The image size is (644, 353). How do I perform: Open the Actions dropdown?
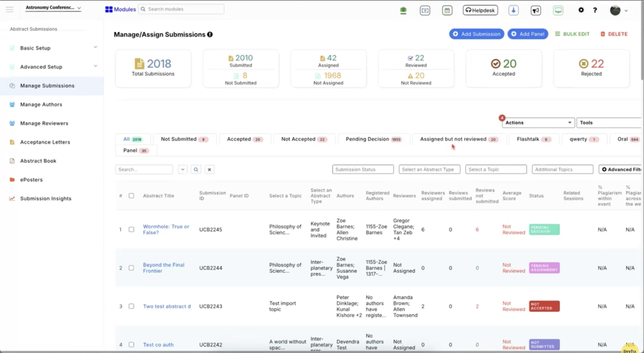point(538,123)
